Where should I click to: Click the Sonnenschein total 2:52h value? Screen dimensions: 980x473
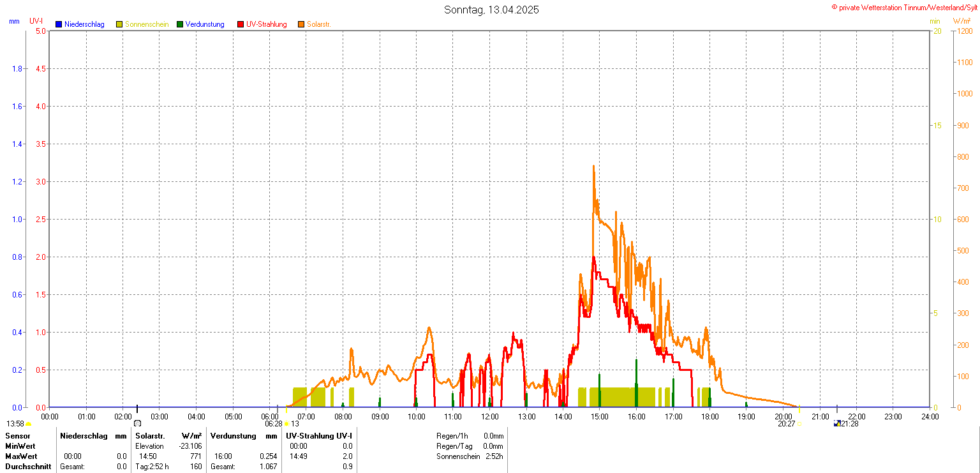(x=493, y=456)
